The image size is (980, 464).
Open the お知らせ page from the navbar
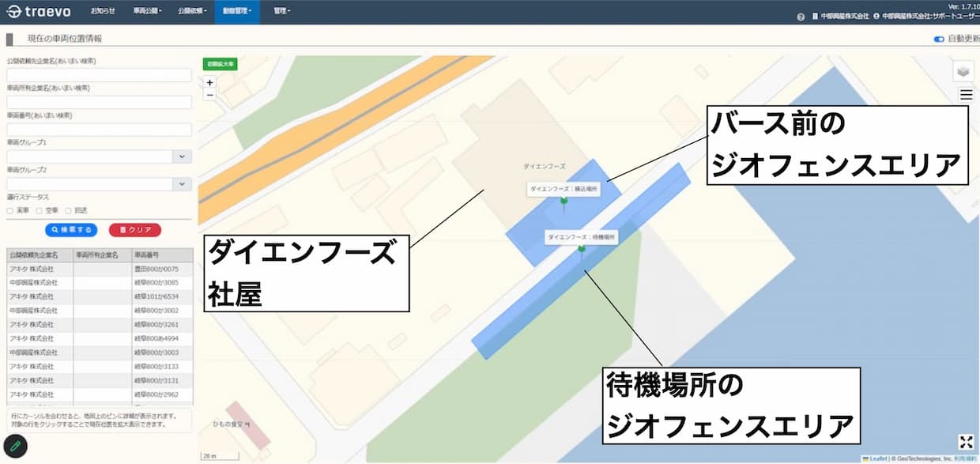click(x=103, y=11)
